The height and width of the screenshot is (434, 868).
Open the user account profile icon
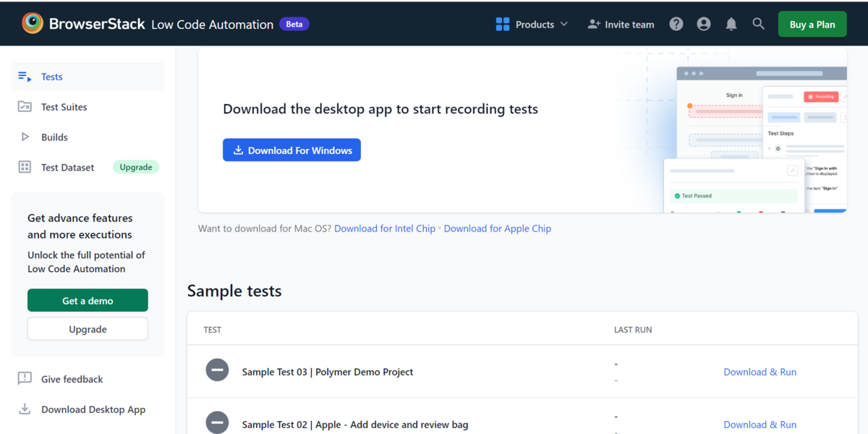[x=704, y=24]
